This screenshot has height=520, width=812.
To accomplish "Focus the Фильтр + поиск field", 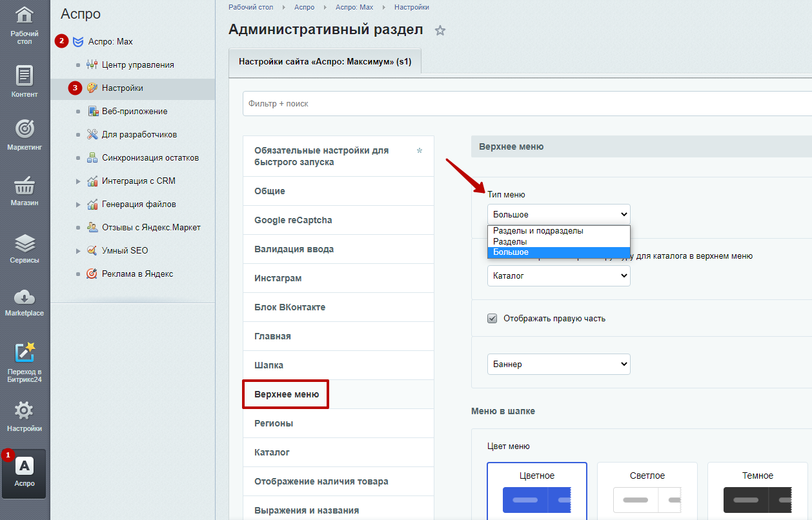I will (527, 103).
